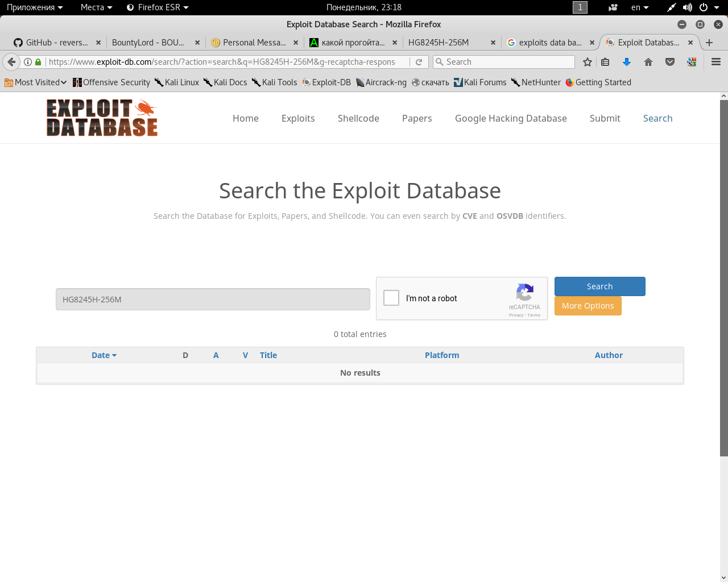Expand the Most Visited bookmarks dropdown
The width and height of the screenshot is (728, 582).
tap(35, 82)
